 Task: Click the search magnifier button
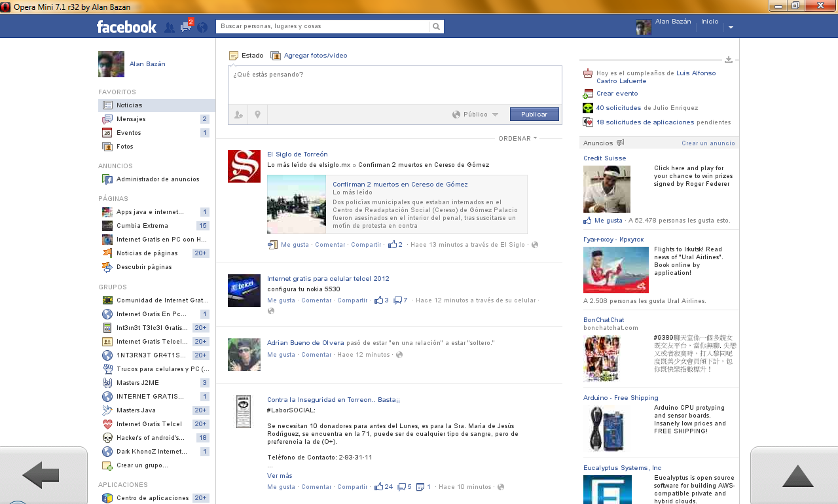pyautogui.click(x=437, y=26)
